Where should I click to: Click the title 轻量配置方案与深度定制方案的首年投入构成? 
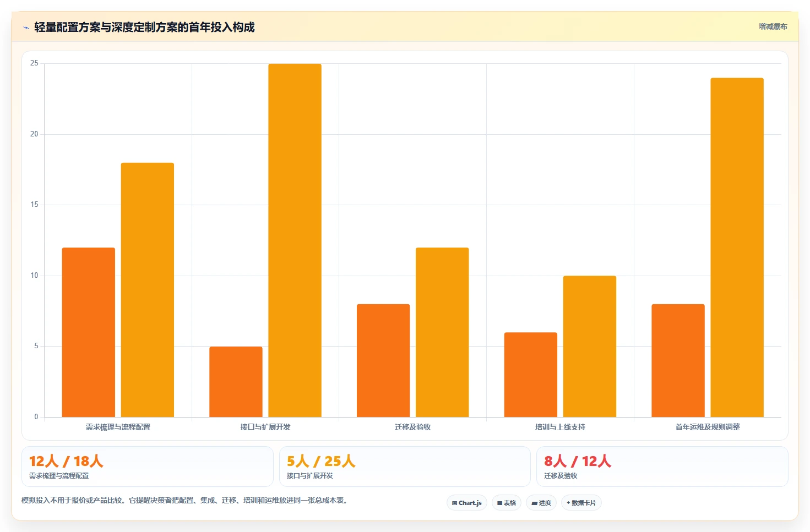pyautogui.click(x=144, y=27)
